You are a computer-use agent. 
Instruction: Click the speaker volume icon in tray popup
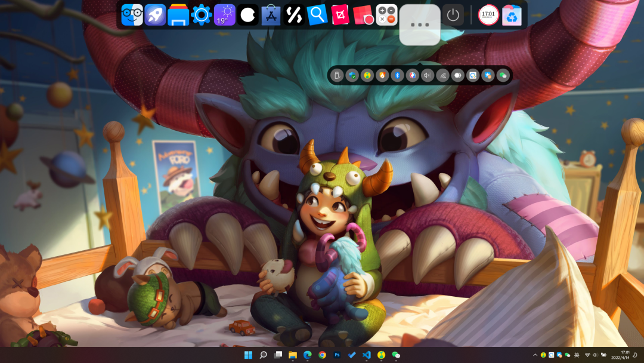pos(428,75)
